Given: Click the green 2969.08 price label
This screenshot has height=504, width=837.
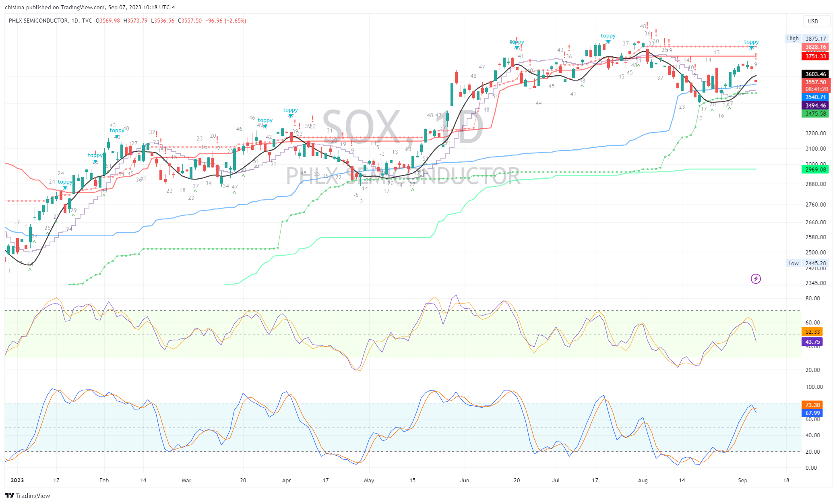Looking at the screenshot, I should (815, 169).
